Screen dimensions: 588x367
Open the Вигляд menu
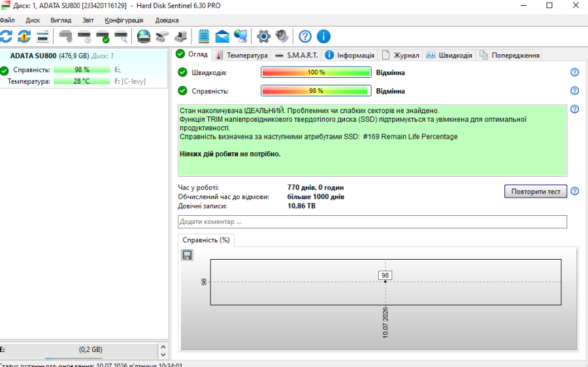pyautogui.click(x=61, y=20)
